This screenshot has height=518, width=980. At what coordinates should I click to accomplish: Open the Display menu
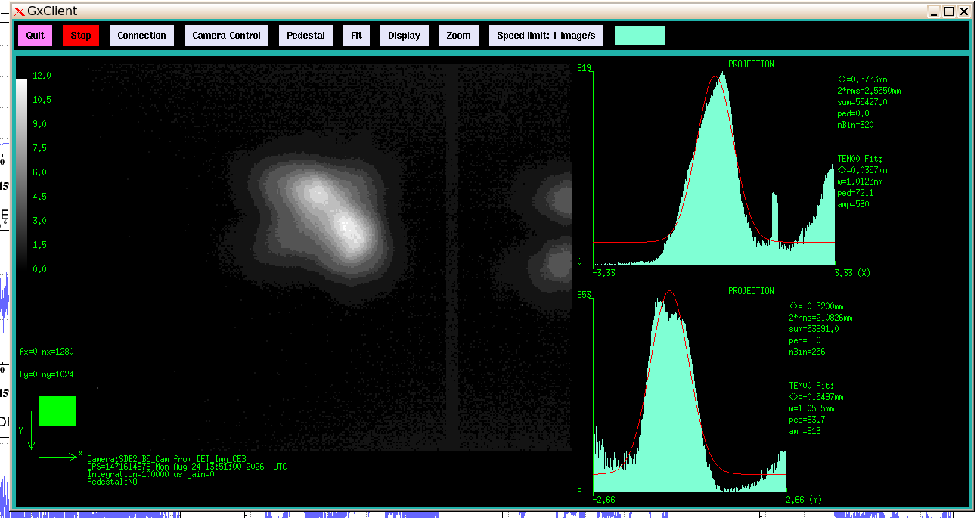[405, 36]
